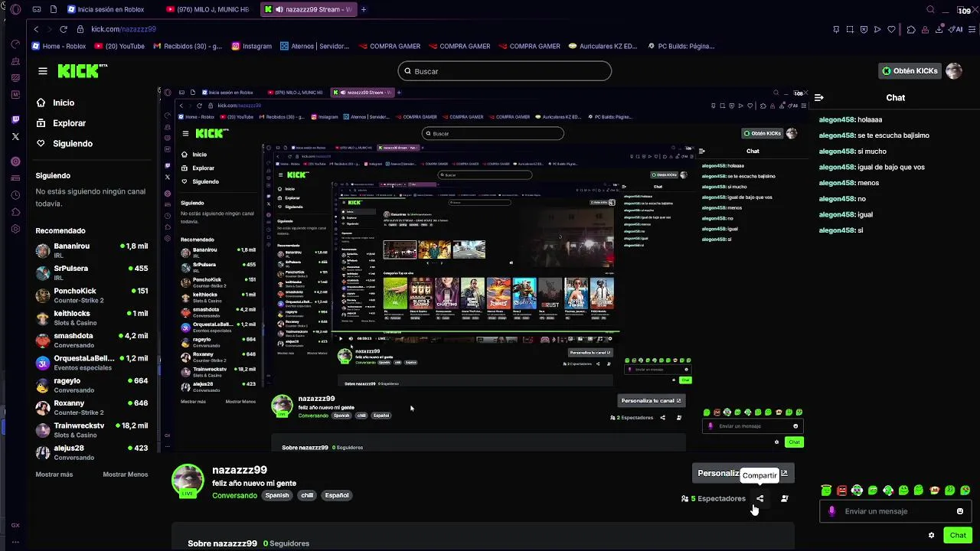Viewport: 980px width, 551px height.
Task: Send message with green Chat button
Action: (958, 535)
